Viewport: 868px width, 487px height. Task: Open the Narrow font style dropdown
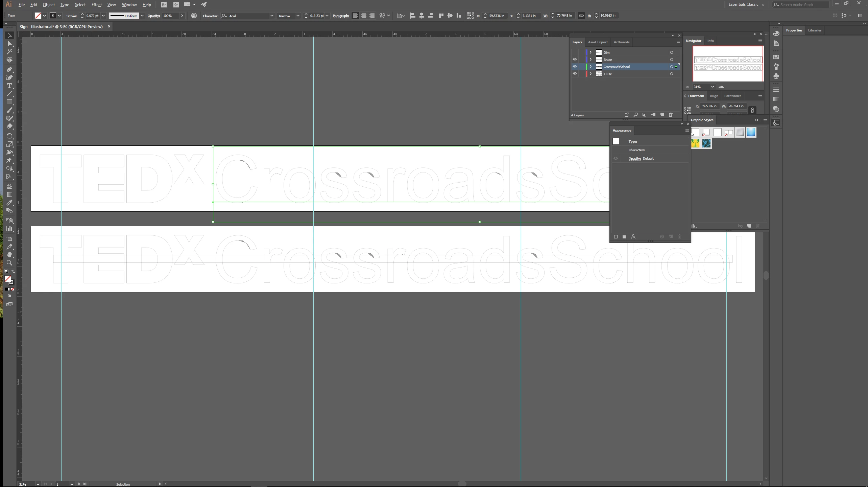pos(297,16)
